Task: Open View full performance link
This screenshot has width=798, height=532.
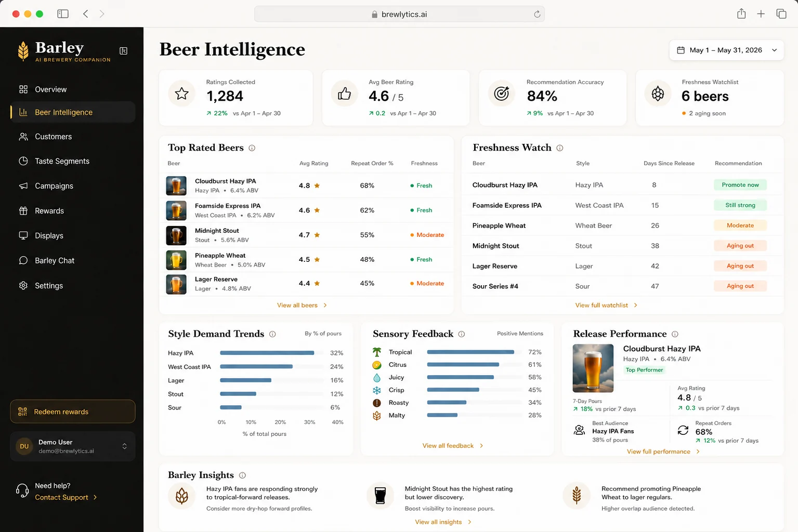Action: point(663,451)
